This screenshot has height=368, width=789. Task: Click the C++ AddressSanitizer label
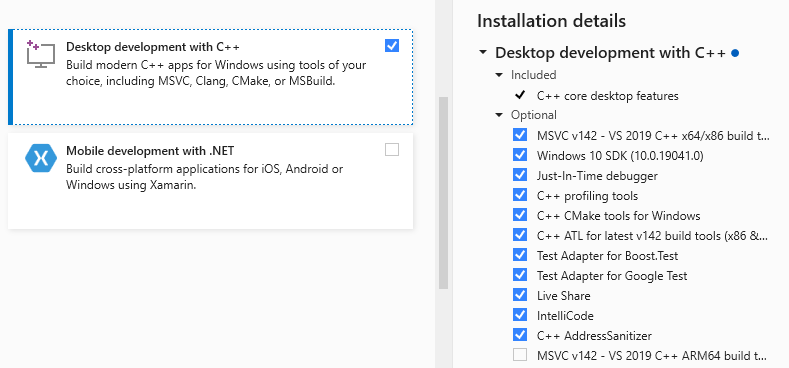(594, 336)
